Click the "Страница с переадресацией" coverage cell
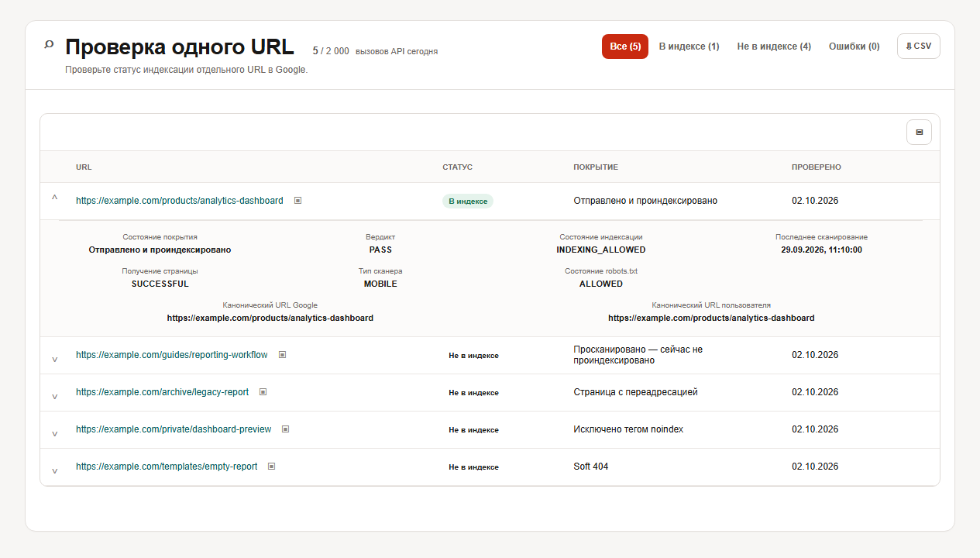Screen dimensions: 980x558 click(x=636, y=392)
